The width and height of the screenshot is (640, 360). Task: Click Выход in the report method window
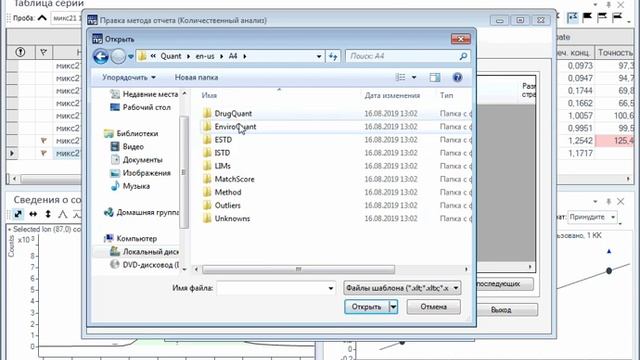(501, 310)
